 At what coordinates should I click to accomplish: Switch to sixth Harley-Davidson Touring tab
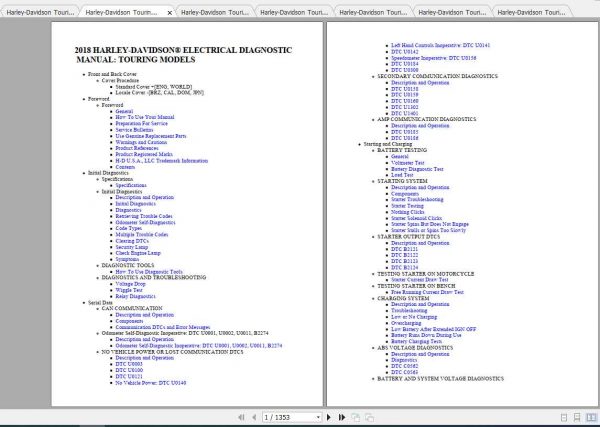[452, 12]
